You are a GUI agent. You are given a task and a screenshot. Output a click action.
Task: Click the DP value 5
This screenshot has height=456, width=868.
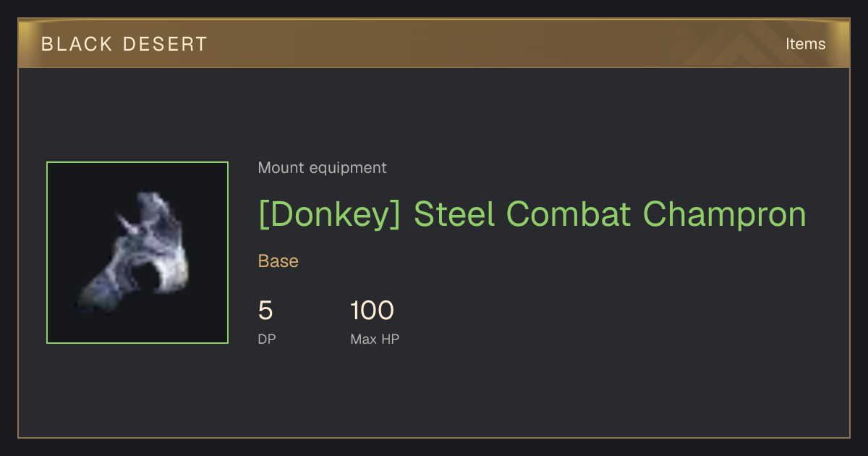[x=265, y=311]
